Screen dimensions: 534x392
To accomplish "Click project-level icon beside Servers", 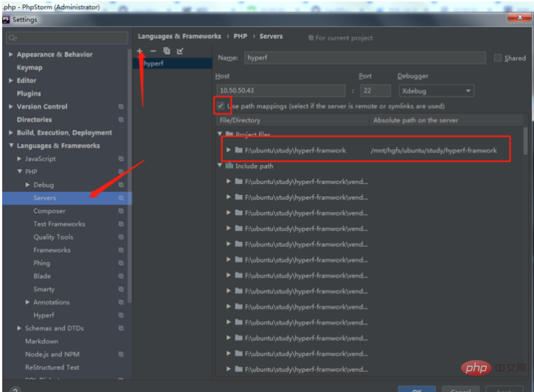I will [121, 198].
